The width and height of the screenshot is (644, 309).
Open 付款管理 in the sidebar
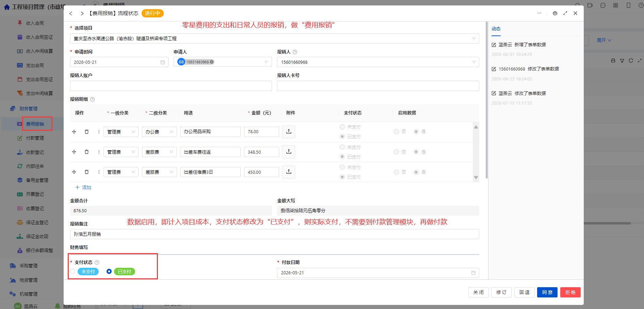pos(35,138)
